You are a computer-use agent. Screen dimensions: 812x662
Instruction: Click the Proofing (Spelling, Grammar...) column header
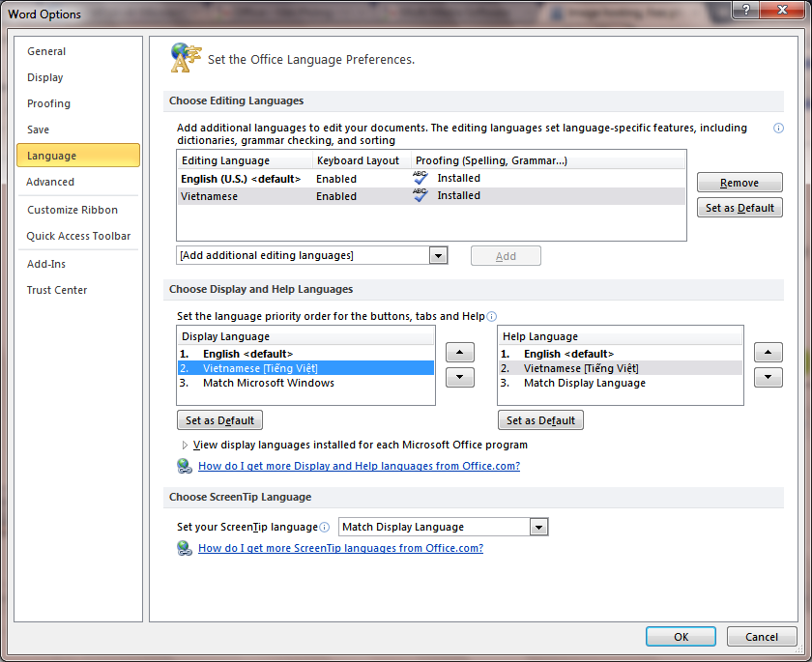[548, 160]
